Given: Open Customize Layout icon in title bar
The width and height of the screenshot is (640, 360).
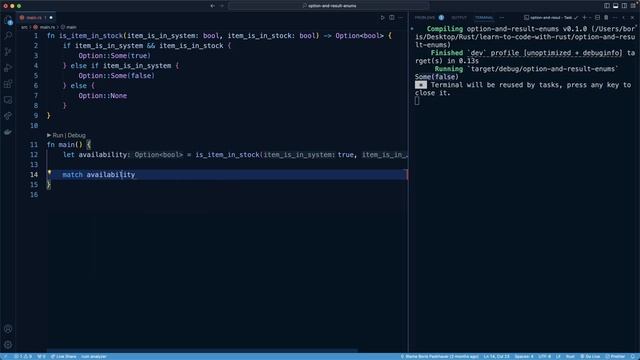Looking at the screenshot, I should [633, 6].
